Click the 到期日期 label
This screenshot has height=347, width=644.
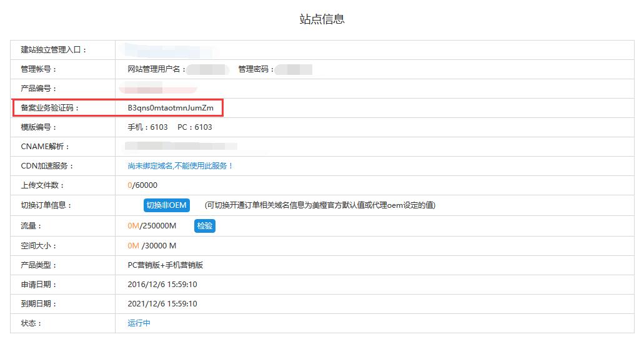39,303
